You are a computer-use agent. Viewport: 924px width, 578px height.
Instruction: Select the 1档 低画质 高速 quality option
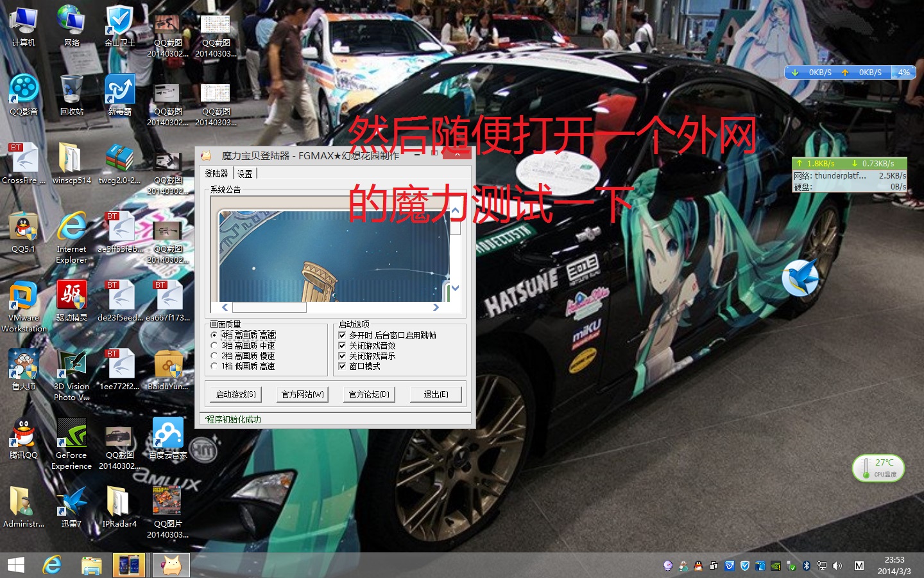click(214, 366)
